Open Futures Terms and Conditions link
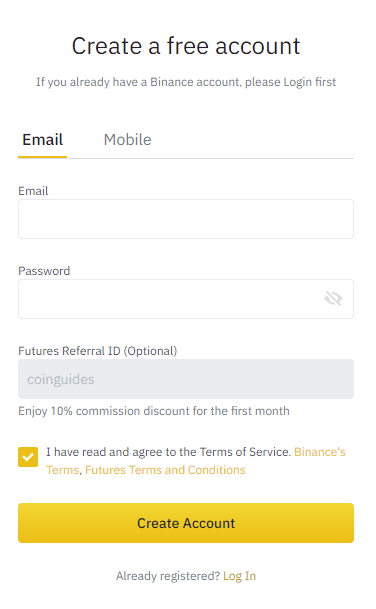 point(165,470)
